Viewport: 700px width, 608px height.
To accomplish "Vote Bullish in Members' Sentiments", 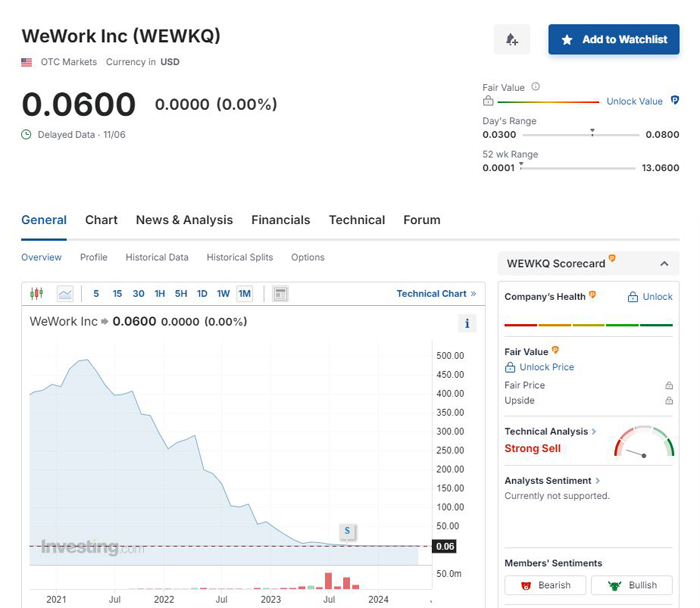I will pyautogui.click(x=632, y=585).
